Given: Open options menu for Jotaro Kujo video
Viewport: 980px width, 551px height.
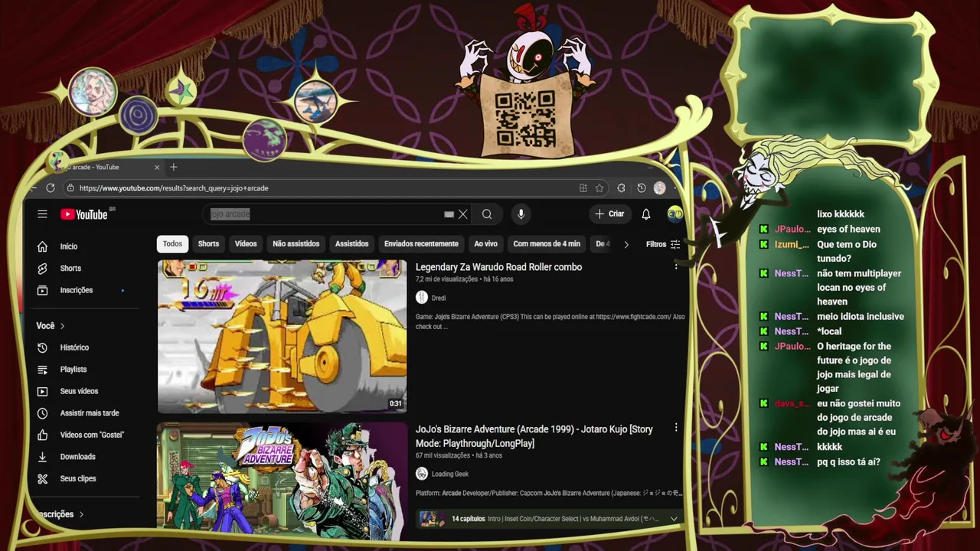Looking at the screenshot, I should tap(676, 428).
